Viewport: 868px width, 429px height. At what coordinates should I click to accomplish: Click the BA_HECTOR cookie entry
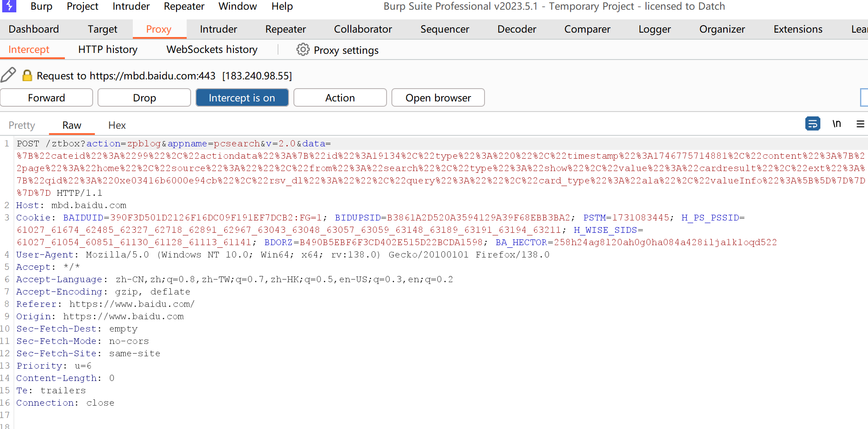636,242
